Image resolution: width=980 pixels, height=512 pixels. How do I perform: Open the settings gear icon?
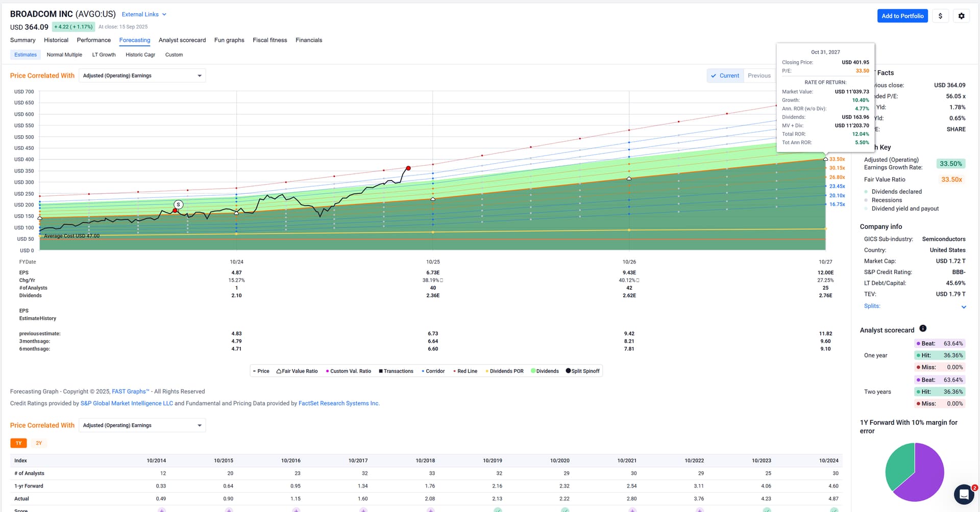(961, 16)
